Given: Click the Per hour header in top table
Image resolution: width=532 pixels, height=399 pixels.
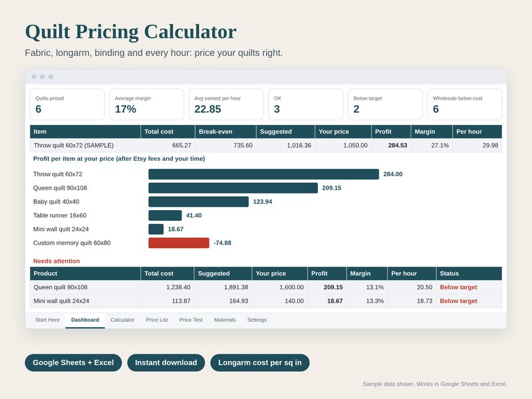Looking at the screenshot, I should (x=477, y=132).
